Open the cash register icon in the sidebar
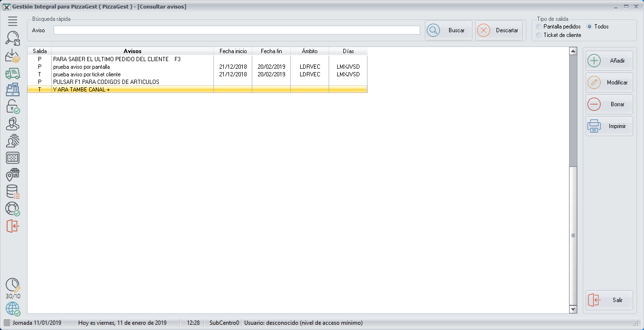 coord(13,90)
